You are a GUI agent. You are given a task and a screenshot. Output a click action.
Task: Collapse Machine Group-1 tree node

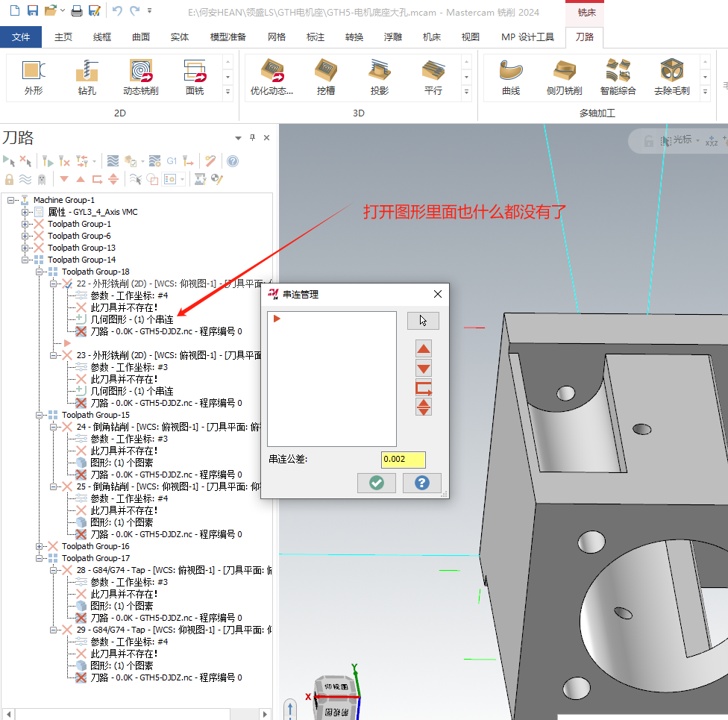(10, 200)
